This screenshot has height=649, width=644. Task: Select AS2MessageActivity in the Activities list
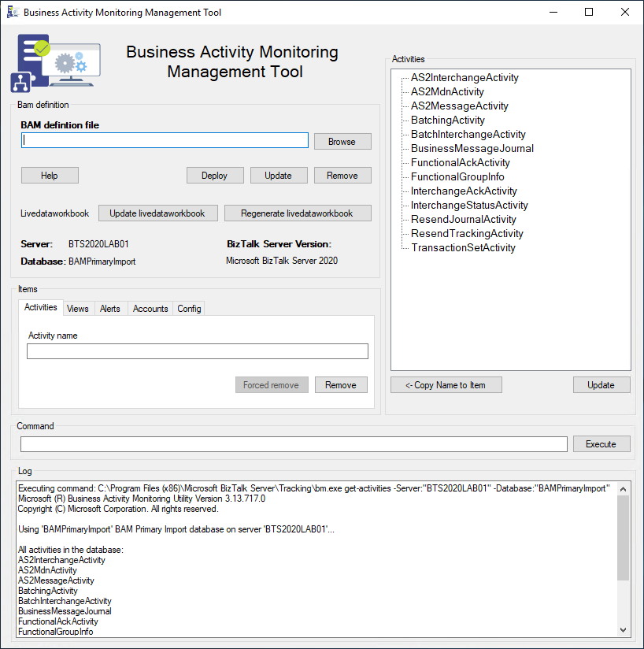(459, 106)
